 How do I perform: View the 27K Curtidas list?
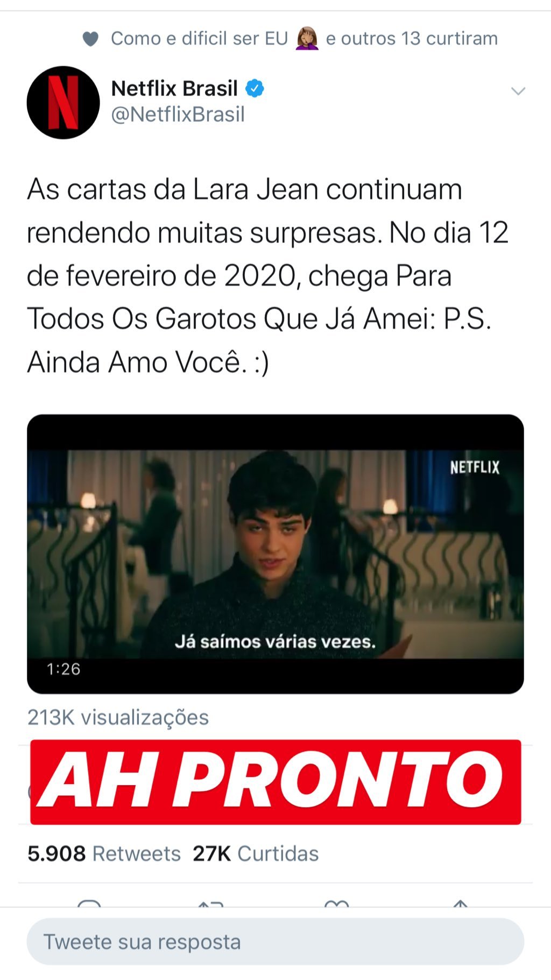coord(256,854)
